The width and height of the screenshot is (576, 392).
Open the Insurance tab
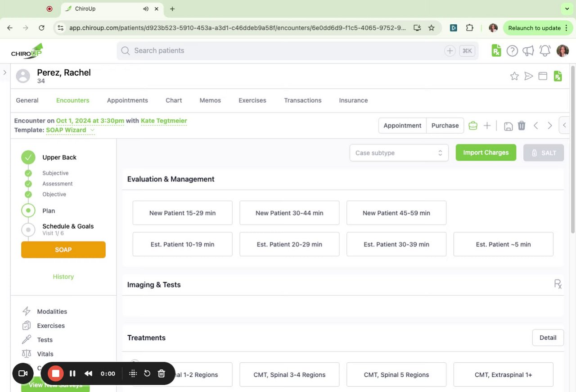(353, 100)
